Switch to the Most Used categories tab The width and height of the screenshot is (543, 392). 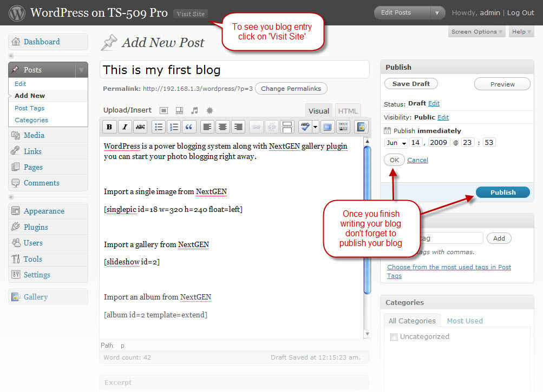[465, 321]
